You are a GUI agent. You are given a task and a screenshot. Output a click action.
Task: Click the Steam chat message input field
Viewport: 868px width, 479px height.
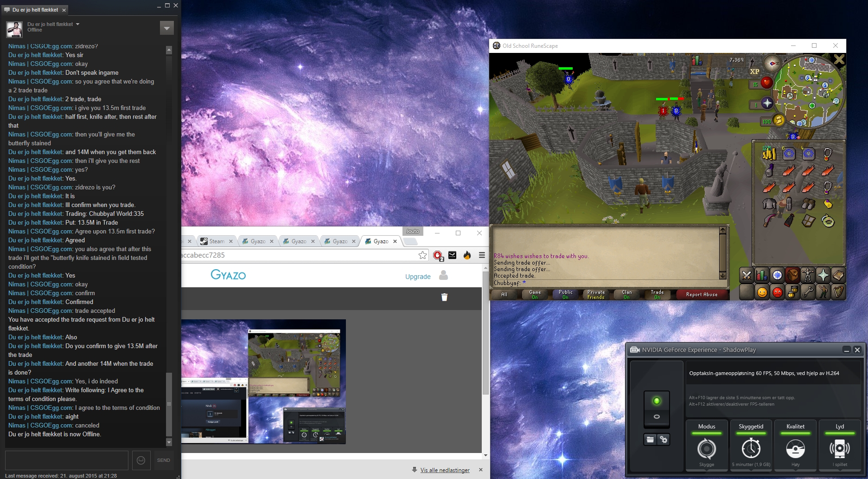(67, 460)
